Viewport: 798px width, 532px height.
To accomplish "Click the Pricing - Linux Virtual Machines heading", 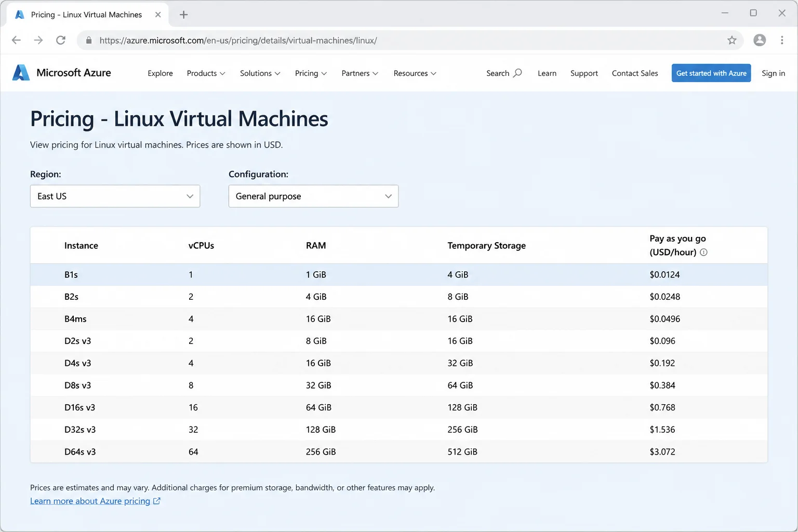I will point(179,119).
